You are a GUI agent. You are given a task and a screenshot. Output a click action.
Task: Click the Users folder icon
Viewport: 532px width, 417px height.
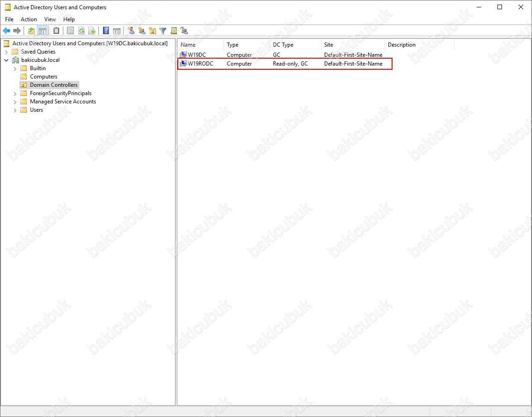pos(24,110)
